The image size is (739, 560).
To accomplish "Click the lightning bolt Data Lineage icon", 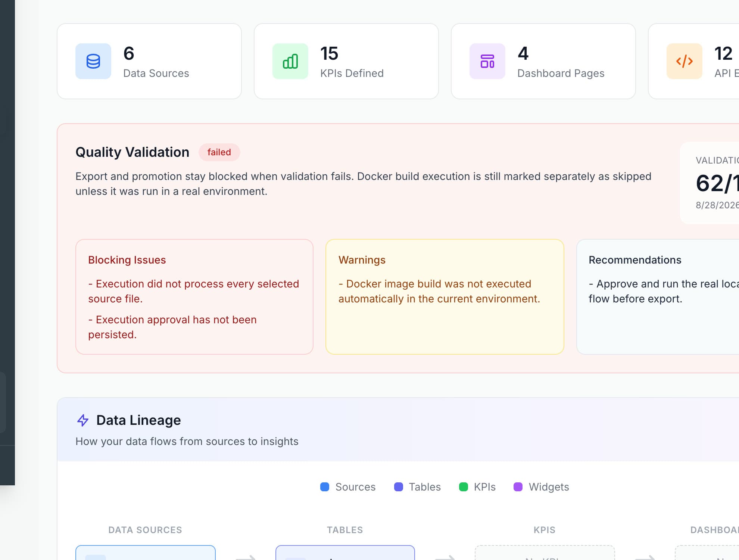I will click(83, 420).
